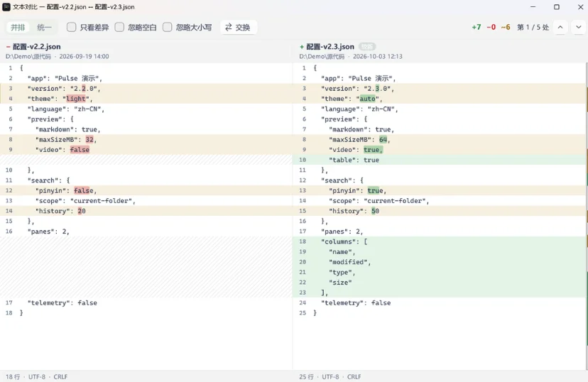Click the red minus icon beside 配置-v2.2.json

(8, 47)
